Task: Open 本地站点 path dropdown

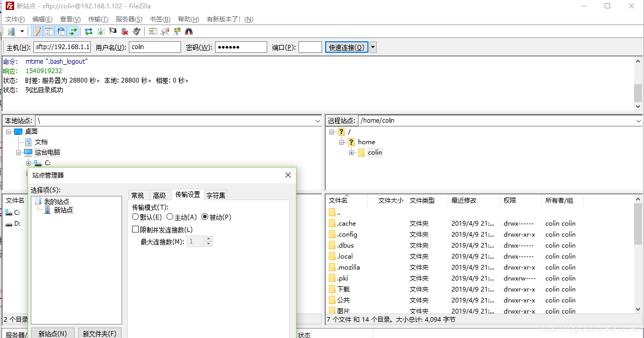Action: 318,121
